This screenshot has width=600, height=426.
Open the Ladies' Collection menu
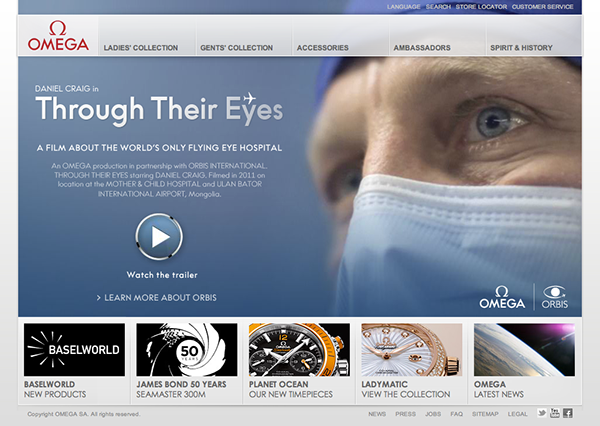point(141,48)
